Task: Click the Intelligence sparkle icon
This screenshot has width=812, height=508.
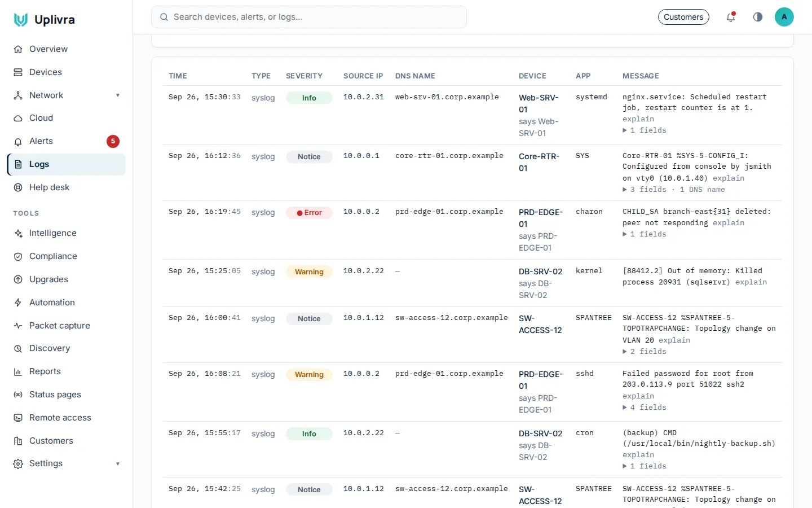Action: pyautogui.click(x=18, y=233)
